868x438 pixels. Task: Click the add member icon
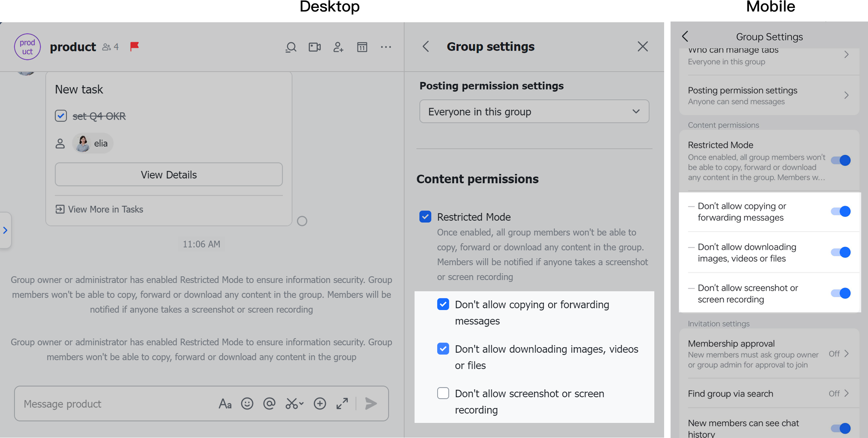[x=338, y=47]
